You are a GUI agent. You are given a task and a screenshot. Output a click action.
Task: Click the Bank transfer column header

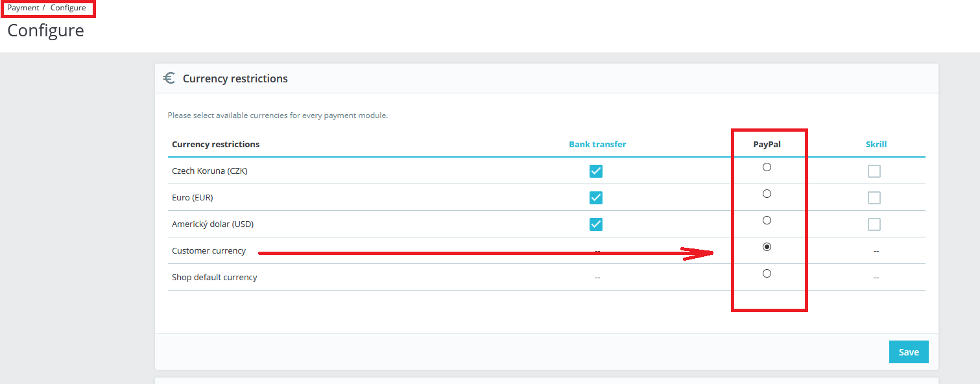597,144
